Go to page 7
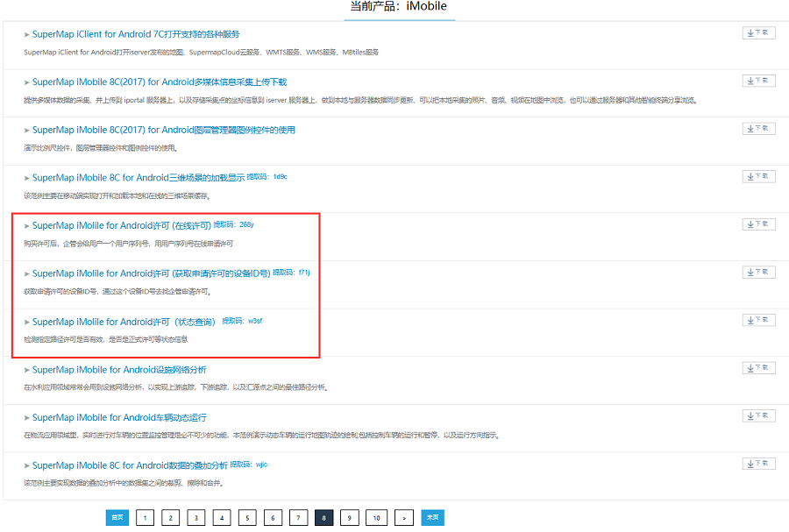This screenshot has width=789, height=532. (x=298, y=517)
